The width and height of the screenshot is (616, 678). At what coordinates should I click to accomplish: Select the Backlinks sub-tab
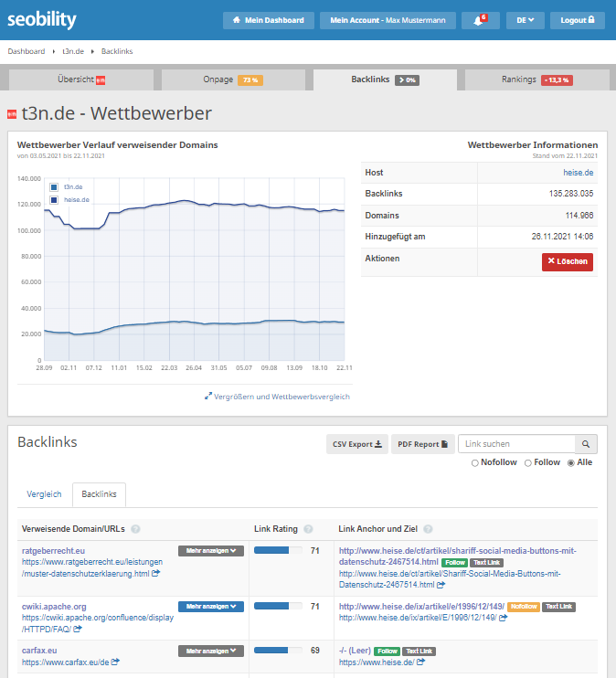coord(99,494)
